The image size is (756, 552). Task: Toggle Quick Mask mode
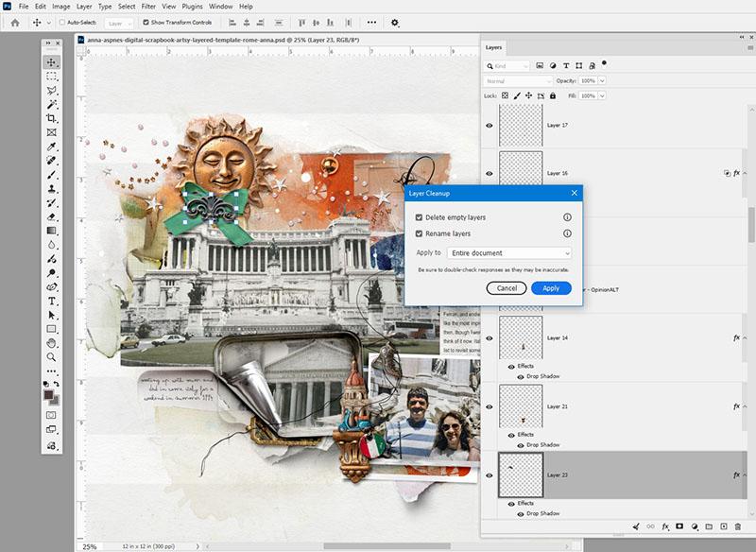click(x=51, y=415)
